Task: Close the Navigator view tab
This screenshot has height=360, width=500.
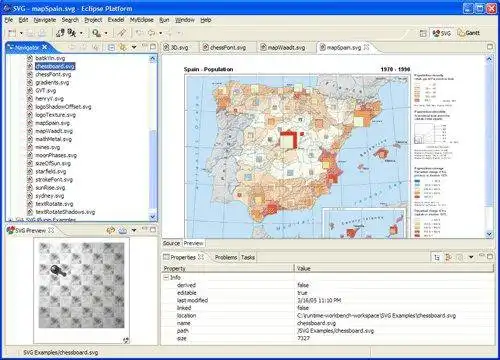Action: 45,47
